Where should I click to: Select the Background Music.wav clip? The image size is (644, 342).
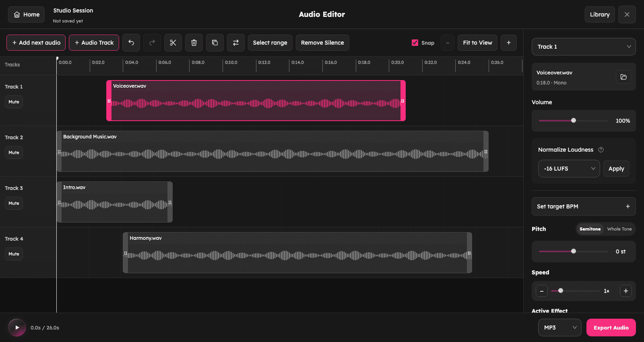(272, 151)
